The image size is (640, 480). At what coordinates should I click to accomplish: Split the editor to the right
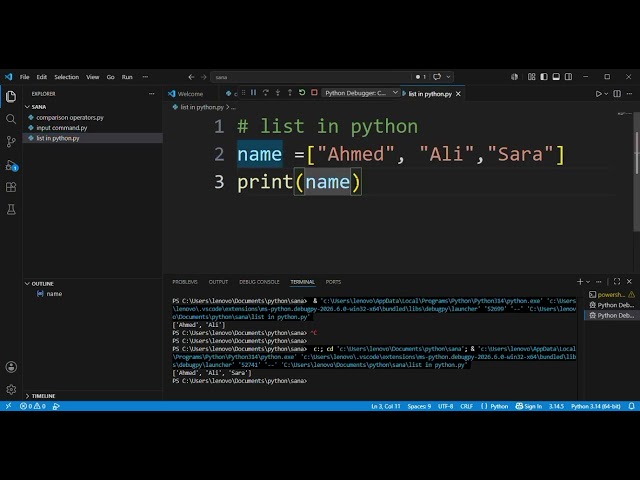pyautogui.click(x=617, y=94)
